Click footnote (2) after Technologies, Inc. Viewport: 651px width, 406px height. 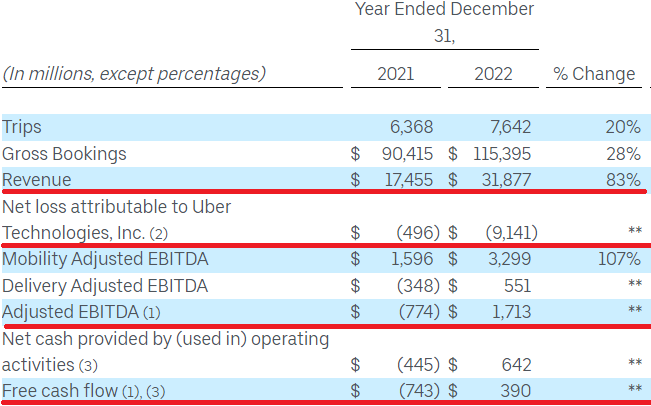tap(159, 234)
